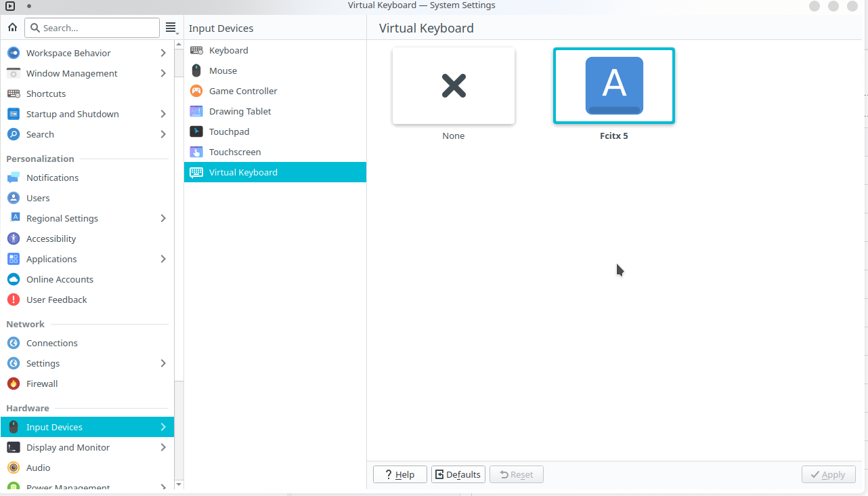
Task: Open the hamburger menu next to search
Action: coord(171,28)
